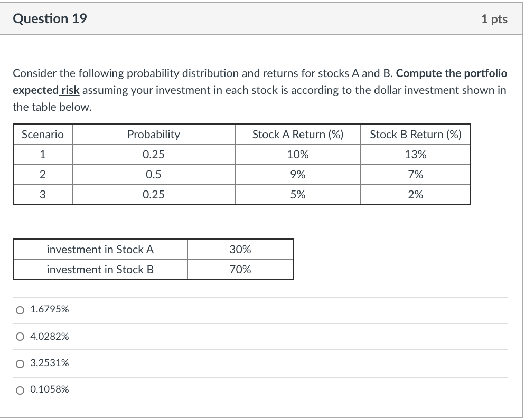Select the answer option 4.0282%

pos(51,336)
